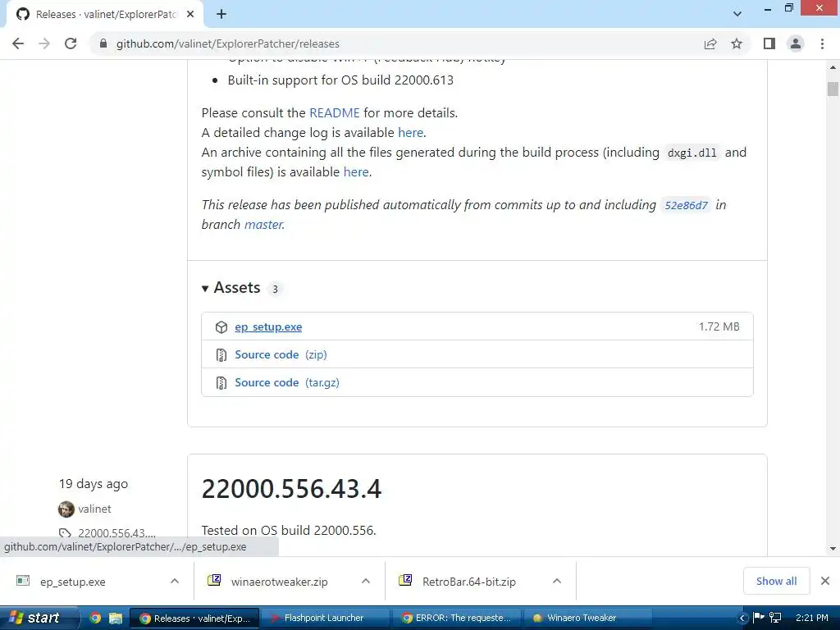Click the vertical scrollbar thumb
The width and height of the screenshot is (840, 630).
tap(833, 89)
